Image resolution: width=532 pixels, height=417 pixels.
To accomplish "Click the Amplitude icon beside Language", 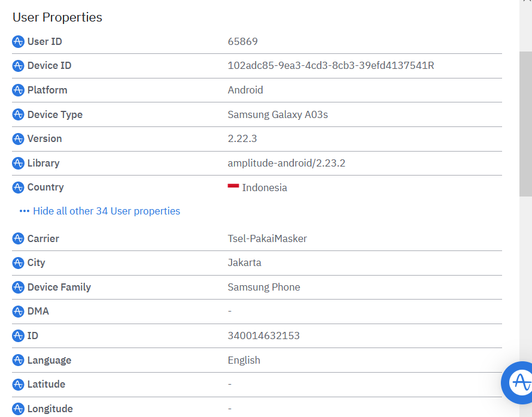I will (x=19, y=361).
